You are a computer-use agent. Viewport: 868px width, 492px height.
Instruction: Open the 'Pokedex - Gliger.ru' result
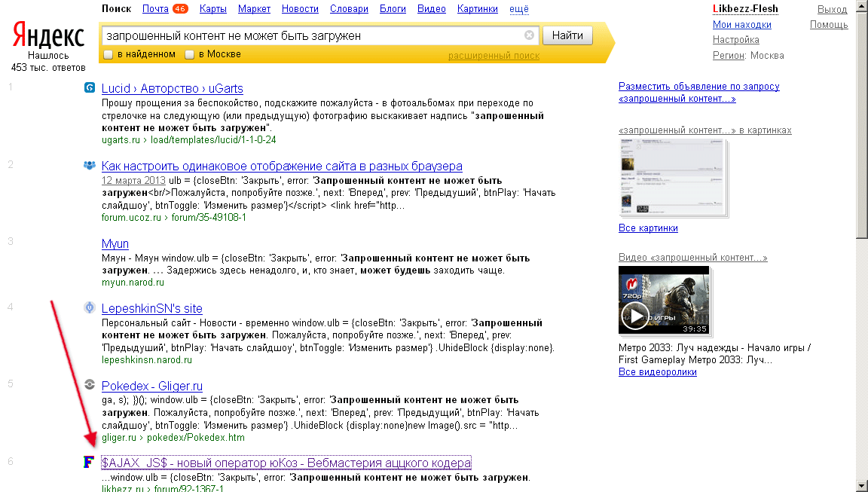tap(151, 386)
